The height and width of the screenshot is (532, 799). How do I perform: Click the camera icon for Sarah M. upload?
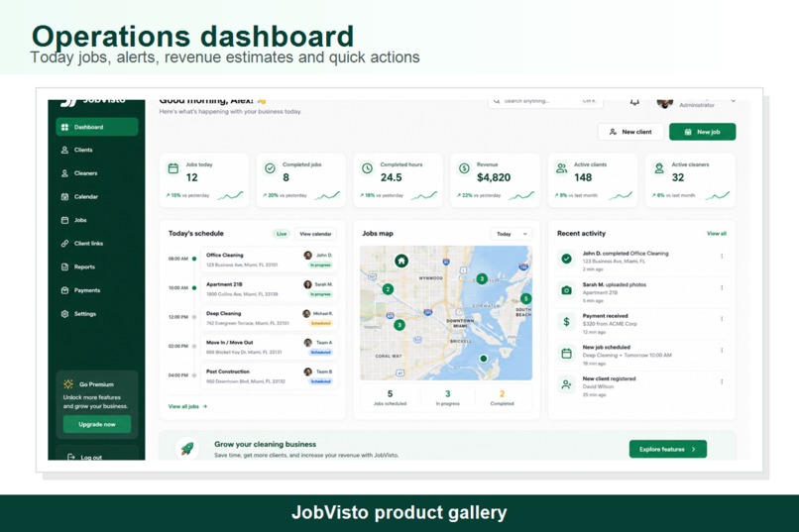click(x=566, y=290)
